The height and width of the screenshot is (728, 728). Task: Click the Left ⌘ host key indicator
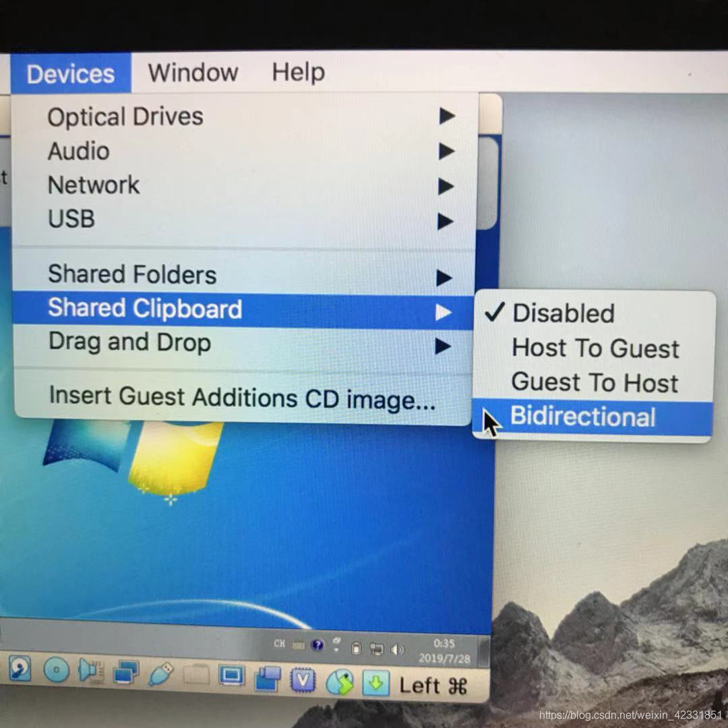[433, 686]
